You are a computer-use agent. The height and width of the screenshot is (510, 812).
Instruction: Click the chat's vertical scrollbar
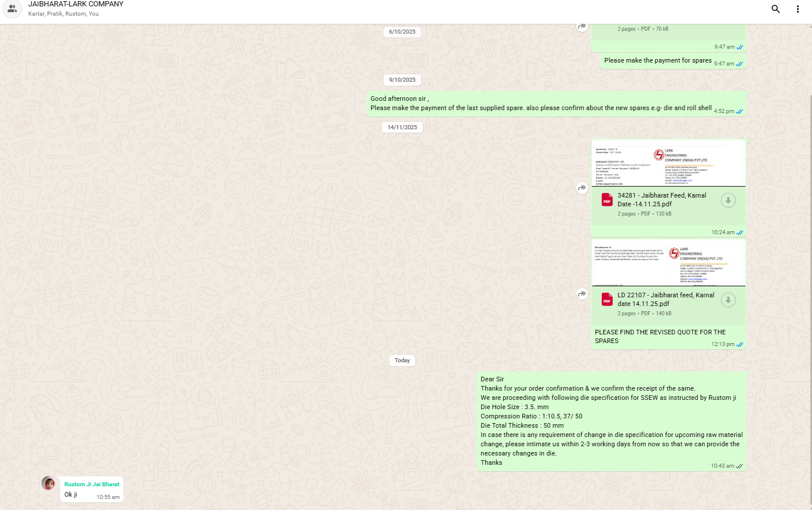810,290
